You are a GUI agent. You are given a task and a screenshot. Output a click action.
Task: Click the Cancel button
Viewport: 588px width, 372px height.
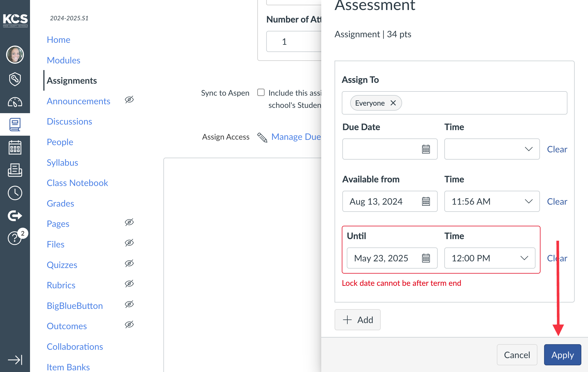coord(517,355)
